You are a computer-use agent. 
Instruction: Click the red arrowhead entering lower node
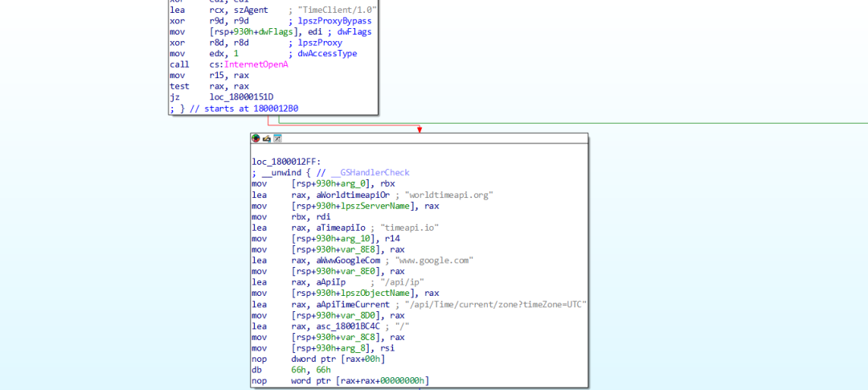419,129
